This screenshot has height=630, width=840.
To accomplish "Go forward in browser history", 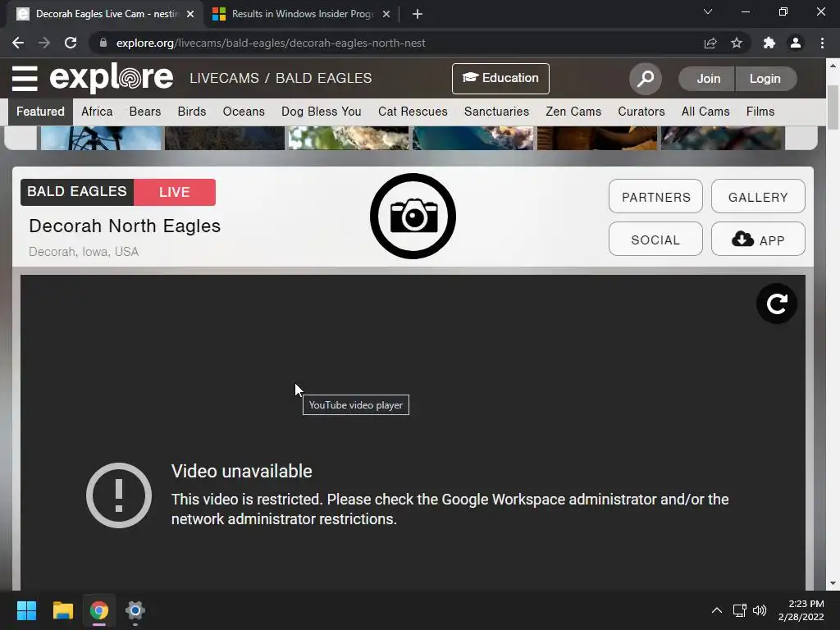I will [x=44, y=43].
